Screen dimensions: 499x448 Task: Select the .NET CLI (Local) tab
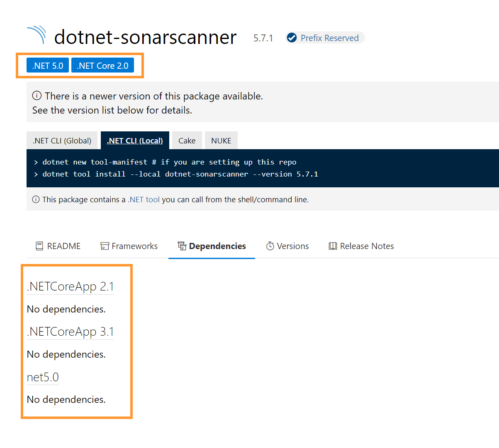point(135,140)
